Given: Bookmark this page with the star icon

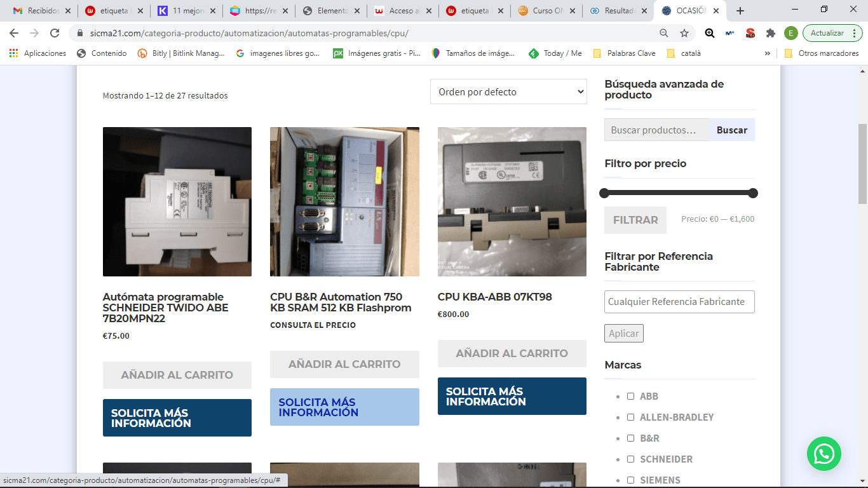Looking at the screenshot, I should click(684, 33).
